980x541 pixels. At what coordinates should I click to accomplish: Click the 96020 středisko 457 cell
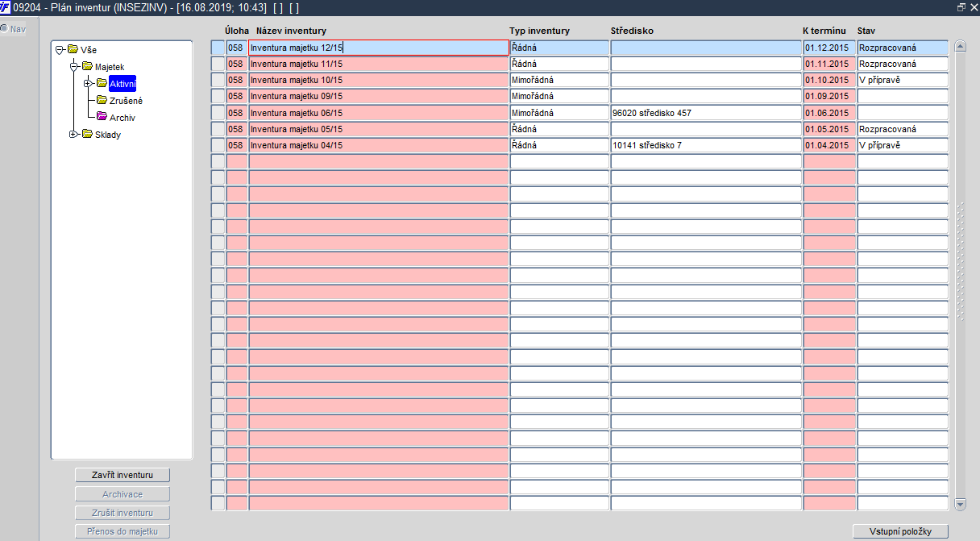(706, 112)
